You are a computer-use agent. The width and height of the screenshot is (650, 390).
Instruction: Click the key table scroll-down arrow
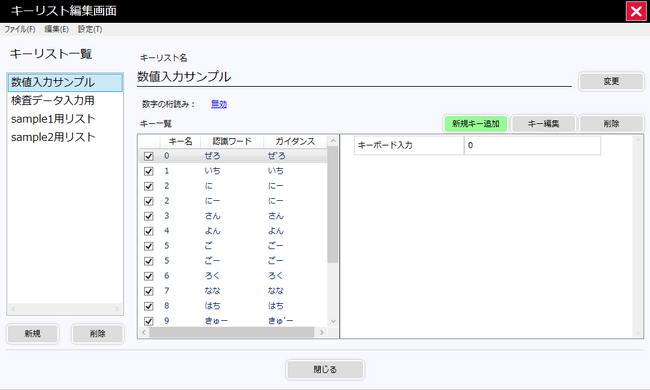333,321
